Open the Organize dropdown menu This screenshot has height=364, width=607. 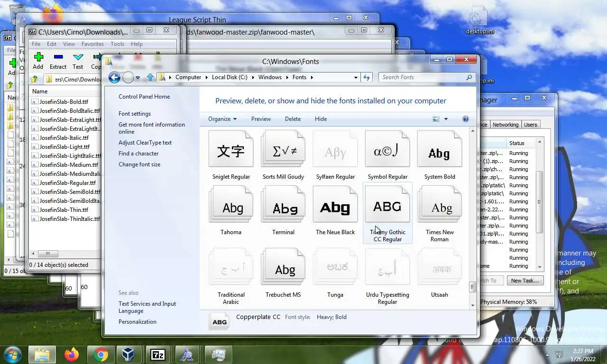pos(222,119)
